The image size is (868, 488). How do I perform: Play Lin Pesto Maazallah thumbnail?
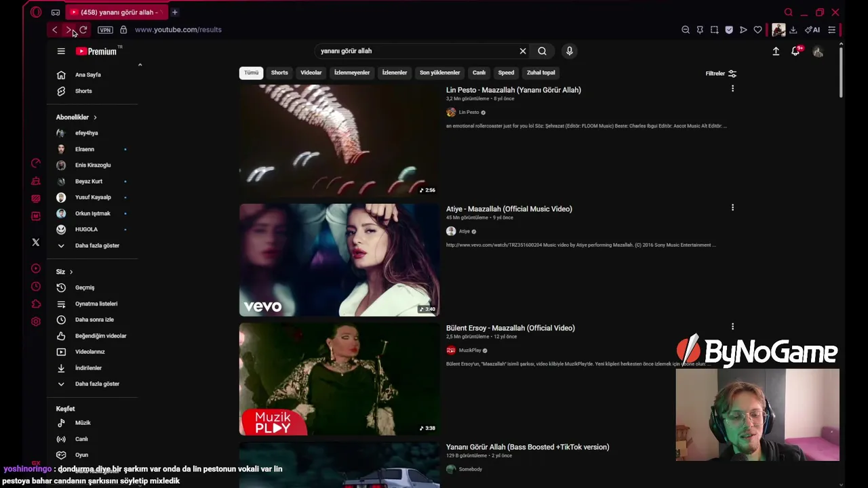tap(339, 140)
